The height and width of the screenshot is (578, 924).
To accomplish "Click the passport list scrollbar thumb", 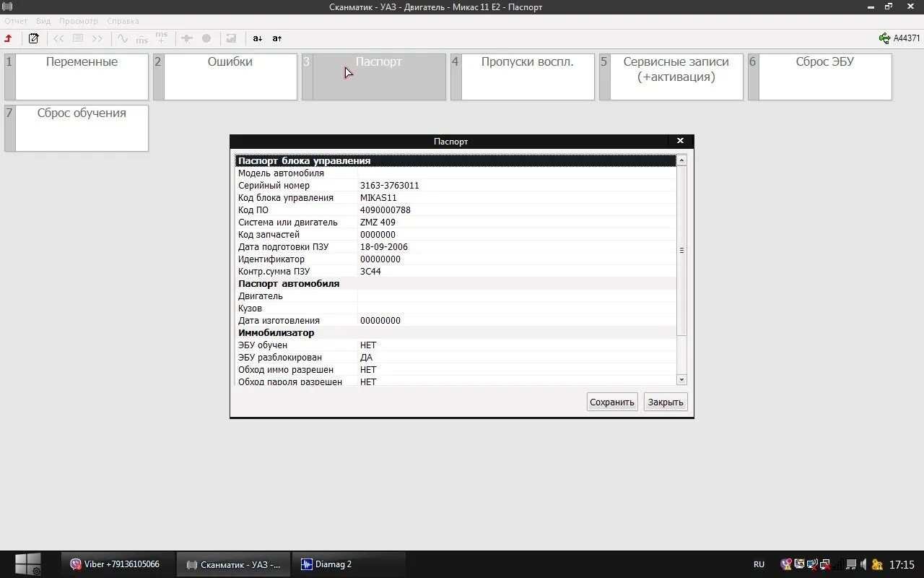I will point(681,250).
